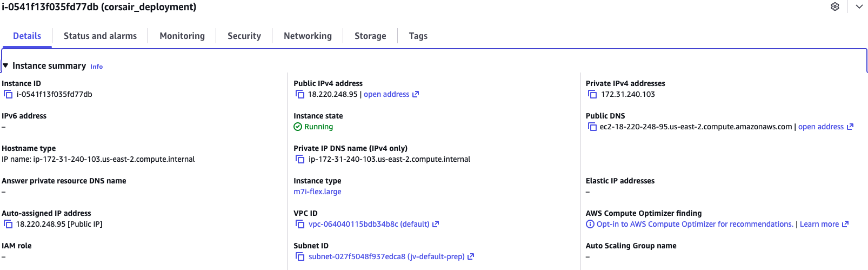Open the Monitoring tab
Viewport: 868px width, 270px height.
(x=182, y=36)
